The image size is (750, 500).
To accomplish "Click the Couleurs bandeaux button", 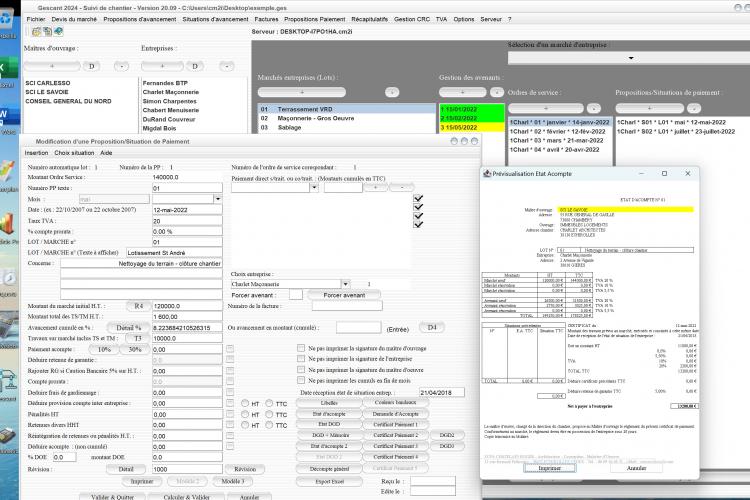I will pos(396,403).
